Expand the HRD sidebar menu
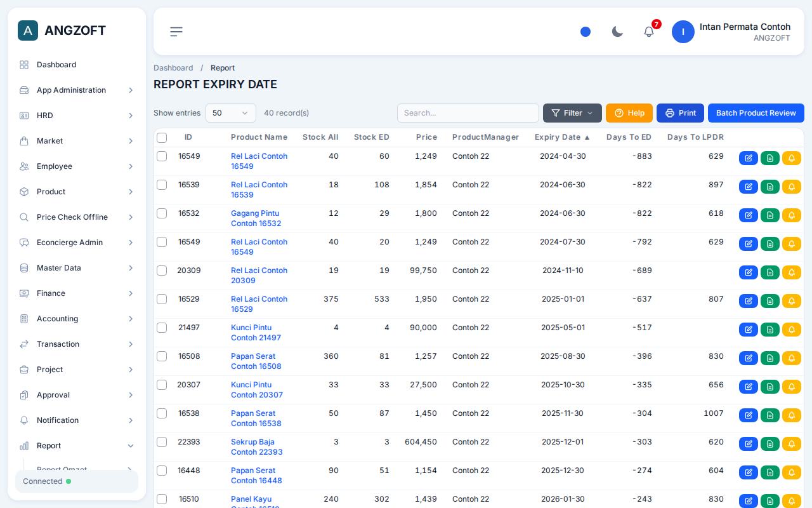812x508 pixels. pos(77,116)
